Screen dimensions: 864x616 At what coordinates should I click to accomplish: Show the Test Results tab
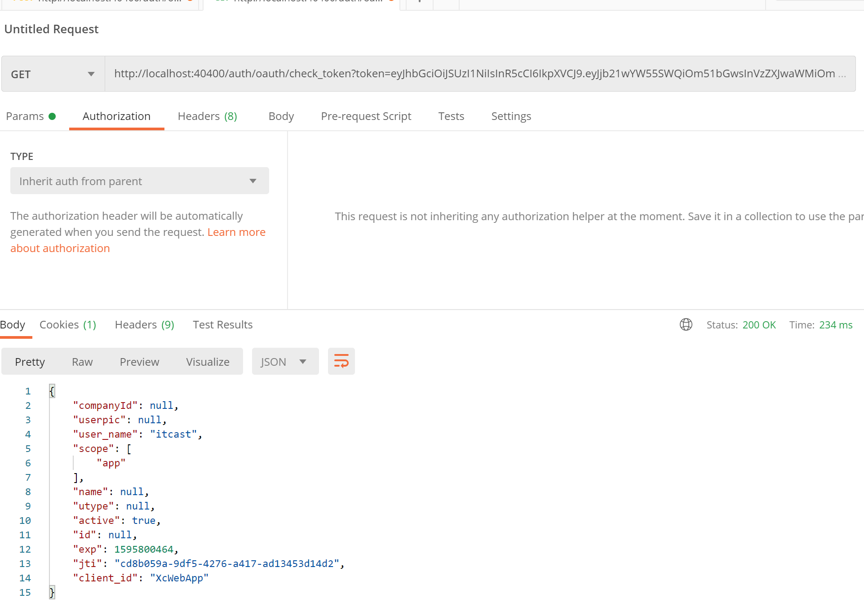tap(223, 325)
